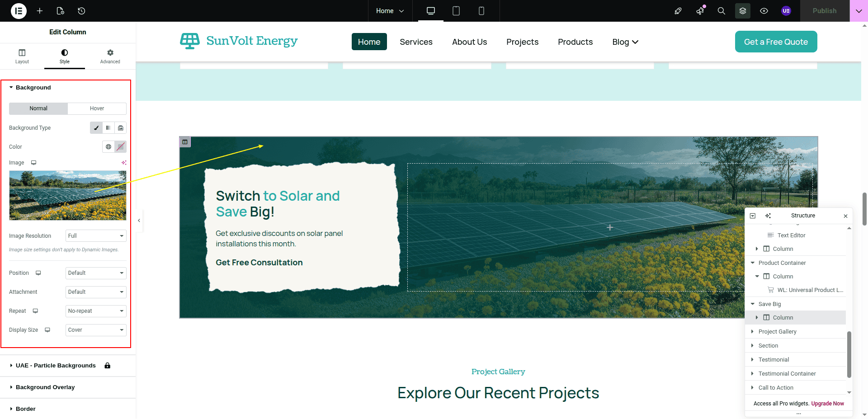Open the revision History icon
Viewport: 868px width, 419px height.
tap(81, 11)
